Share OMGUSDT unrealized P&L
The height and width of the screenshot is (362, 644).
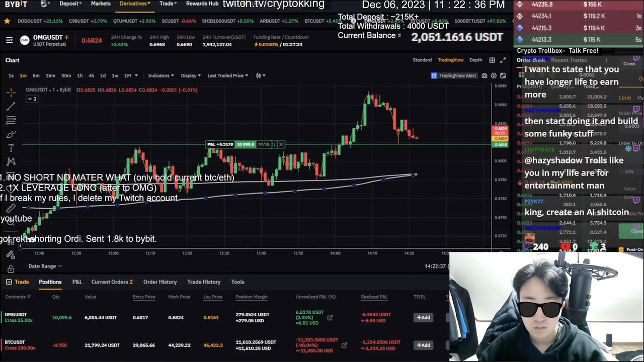point(330,317)
